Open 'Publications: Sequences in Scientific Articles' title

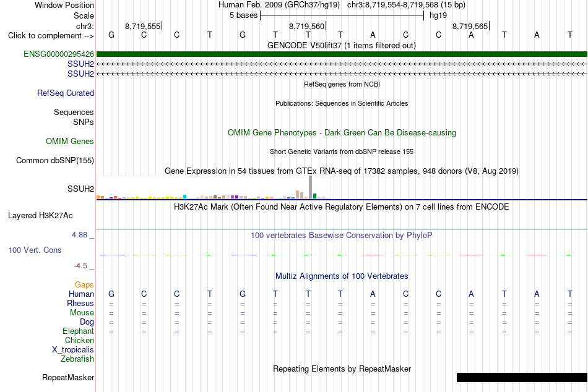coord(342,103)
